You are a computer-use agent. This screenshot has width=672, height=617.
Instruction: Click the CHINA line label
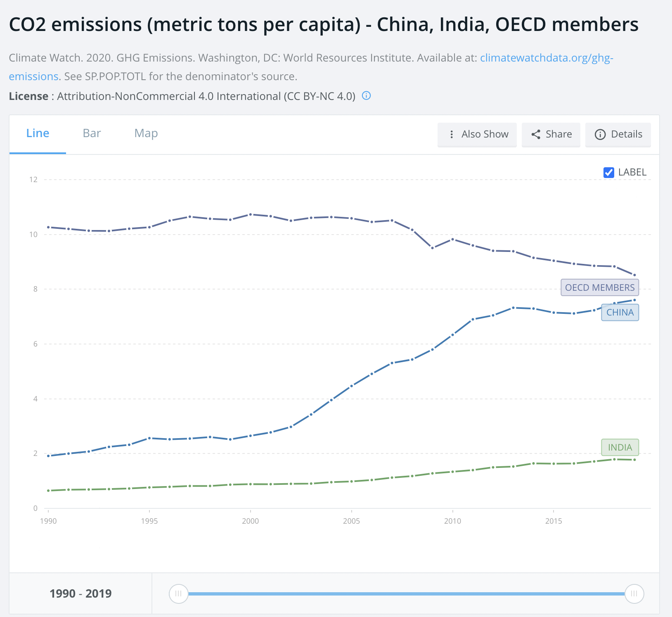click(x=620, y=312)
